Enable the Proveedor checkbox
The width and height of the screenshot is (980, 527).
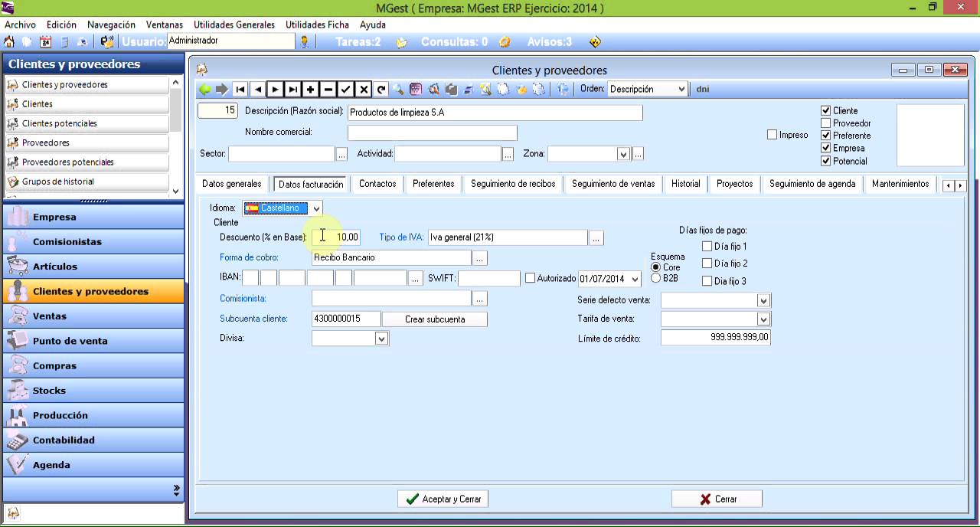click(825, 123)
